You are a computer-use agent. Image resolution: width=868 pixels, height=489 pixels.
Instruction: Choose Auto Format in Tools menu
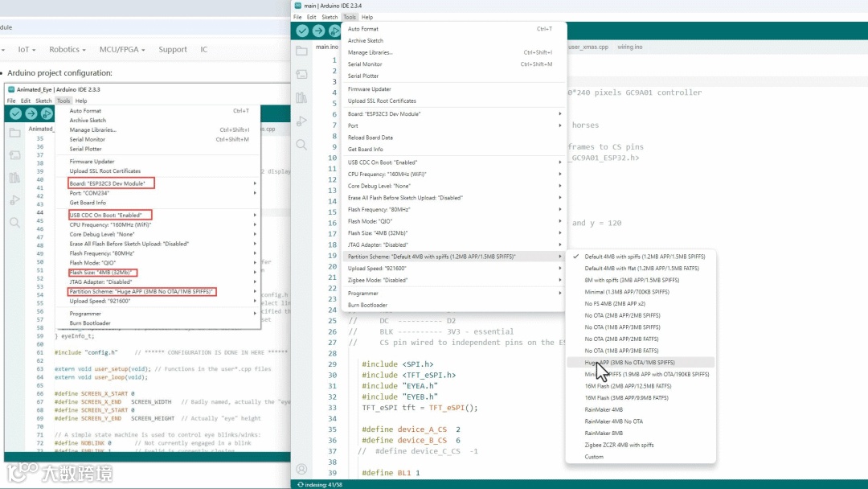[454, 29]
